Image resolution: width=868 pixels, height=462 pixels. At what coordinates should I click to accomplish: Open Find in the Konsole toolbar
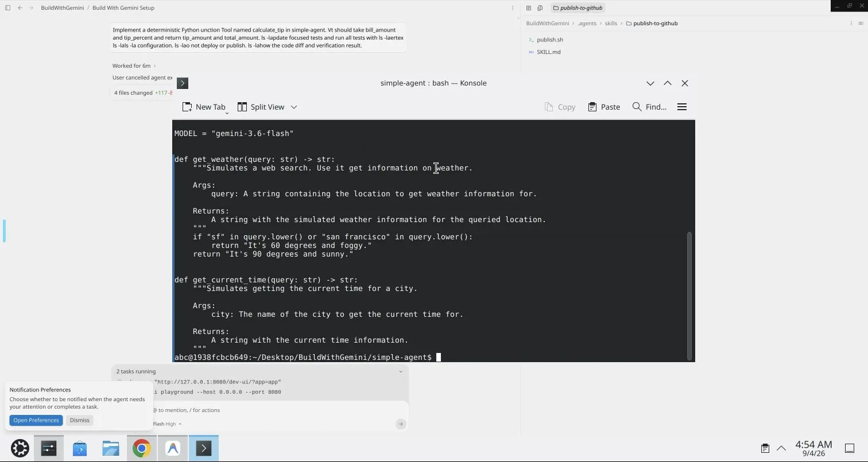pyautogui.click(x=649, y=107)
